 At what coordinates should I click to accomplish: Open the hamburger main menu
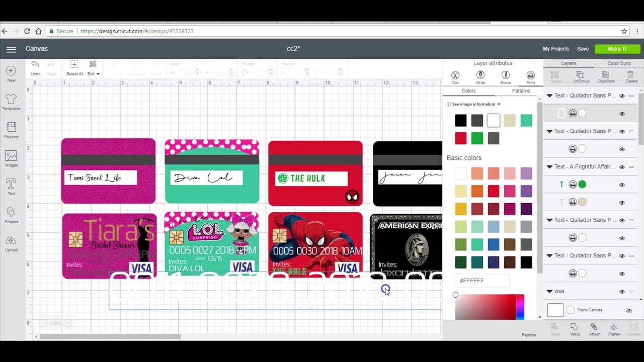click(x=11, y=49)
